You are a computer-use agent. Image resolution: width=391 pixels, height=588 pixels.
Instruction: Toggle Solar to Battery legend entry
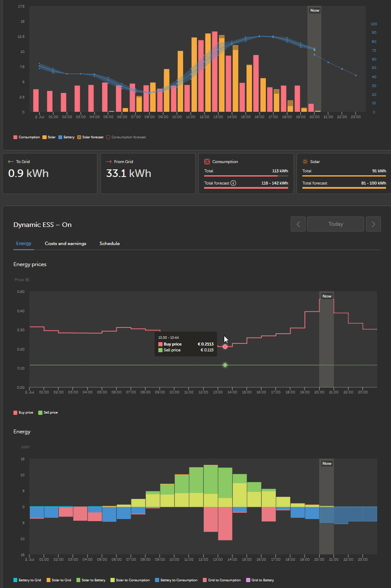click(x=91, y=580)
